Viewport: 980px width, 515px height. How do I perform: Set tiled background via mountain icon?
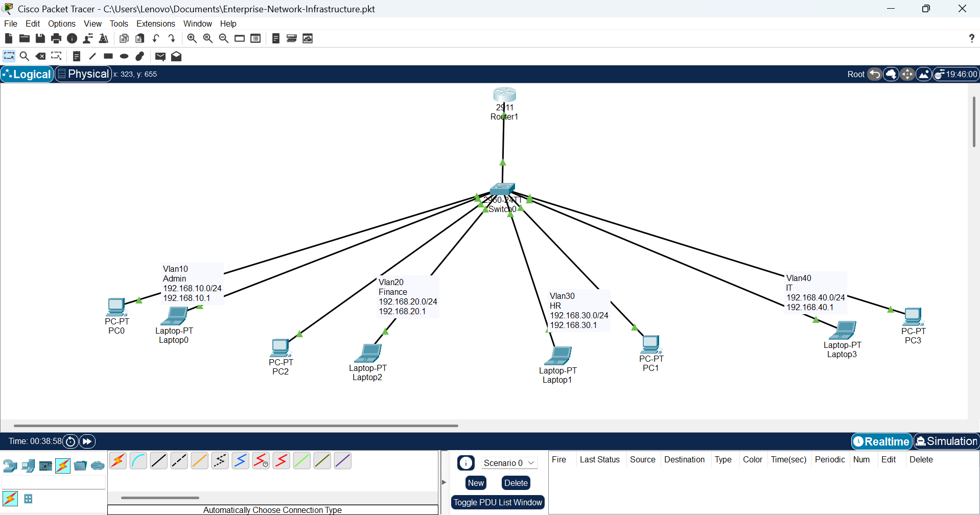tap(924, 74)
